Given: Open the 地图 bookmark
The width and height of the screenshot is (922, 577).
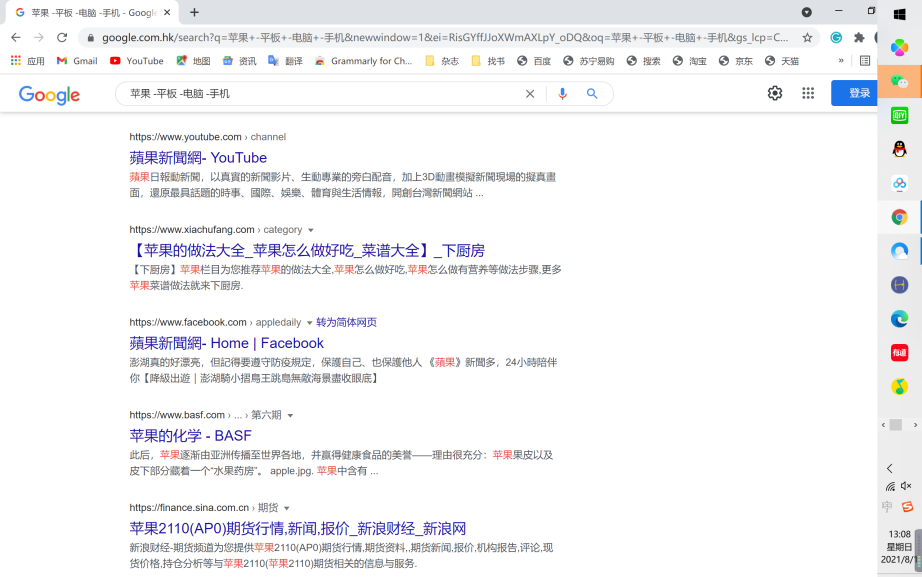Looking at the screenshot, I should (x=193, y=61).
